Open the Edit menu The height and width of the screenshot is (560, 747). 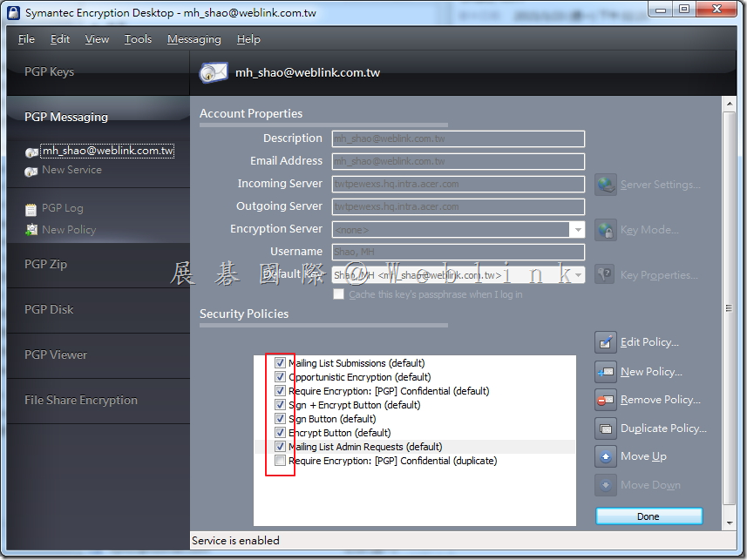click(60, 39)
